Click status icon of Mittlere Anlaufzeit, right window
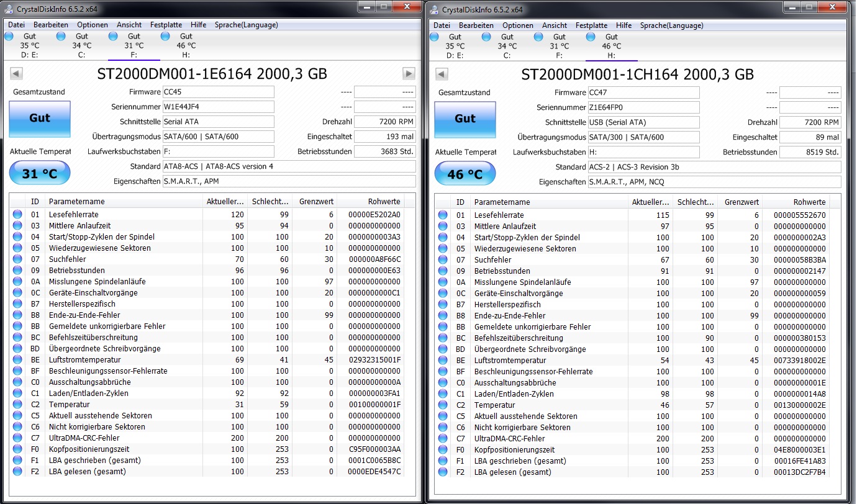The width and height of the screenshot is (857, 504). click(x=443, y=226)
